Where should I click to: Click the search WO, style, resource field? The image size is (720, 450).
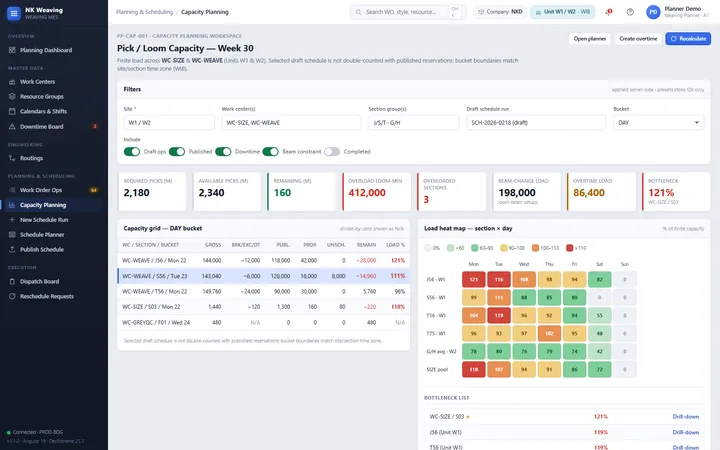[x=408, y=12]
